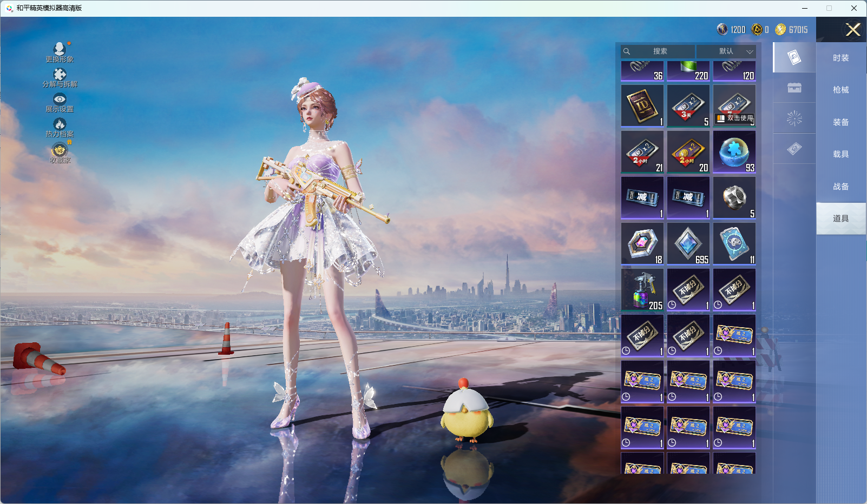Select the spray paint can count 205
Screen dimensions: 867x504
642,290
